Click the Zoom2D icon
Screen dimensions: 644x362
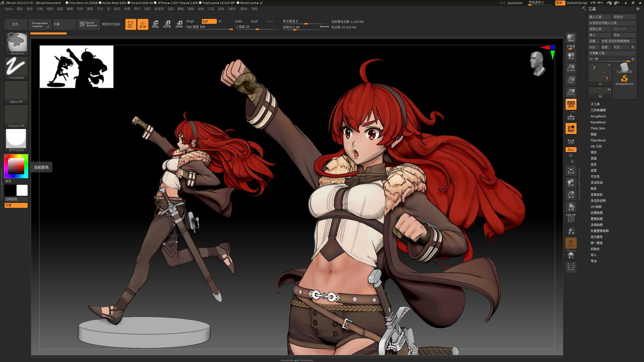571,68
